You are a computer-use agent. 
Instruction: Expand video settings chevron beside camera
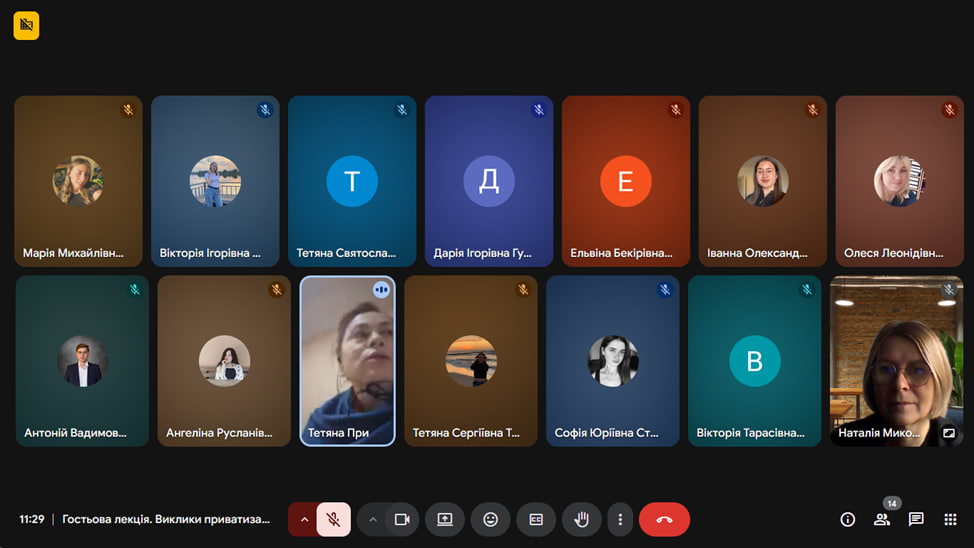(x=373, y=519)
